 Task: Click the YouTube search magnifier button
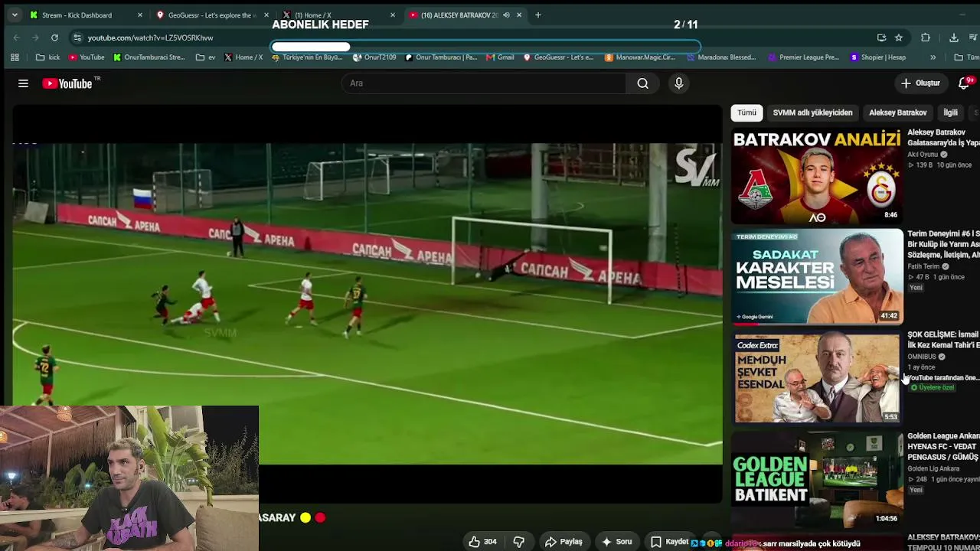[x=642, y=83]
